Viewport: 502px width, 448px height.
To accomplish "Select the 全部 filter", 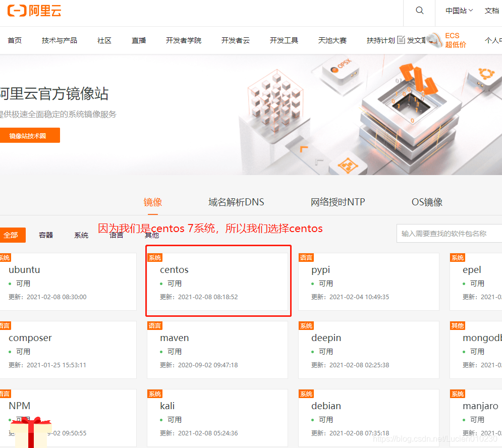I will point(12,235).
